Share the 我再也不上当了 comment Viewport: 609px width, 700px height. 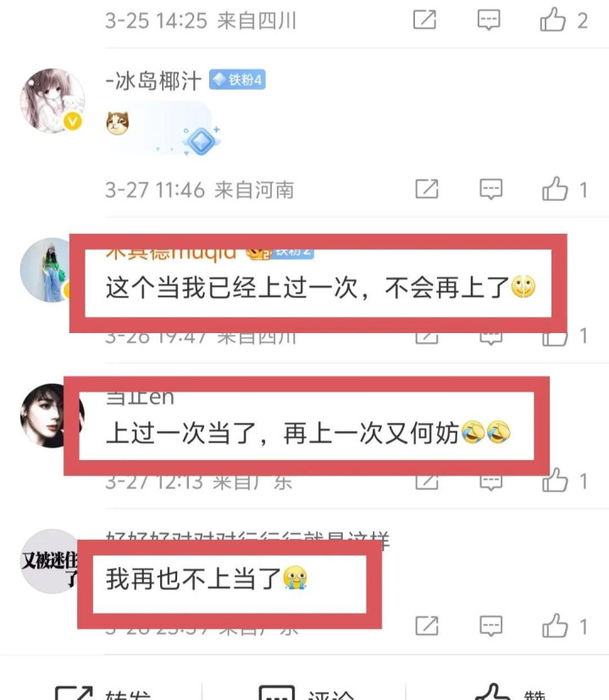(x=427, y=626)
